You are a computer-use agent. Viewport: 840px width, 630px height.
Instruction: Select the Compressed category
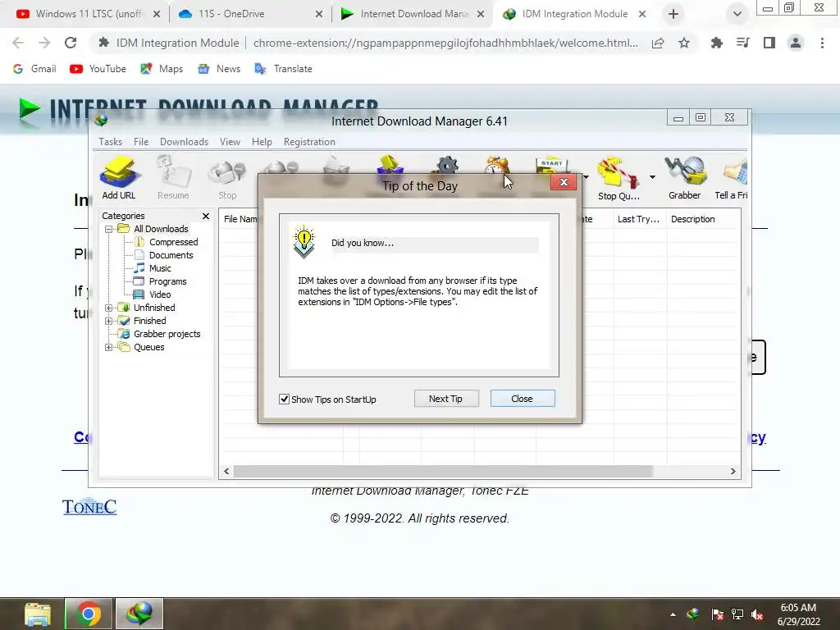pyautogui.click(x=173, y=242)
